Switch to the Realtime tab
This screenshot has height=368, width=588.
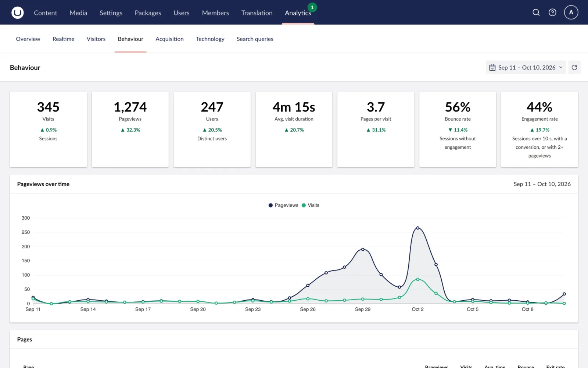[63, 39]
